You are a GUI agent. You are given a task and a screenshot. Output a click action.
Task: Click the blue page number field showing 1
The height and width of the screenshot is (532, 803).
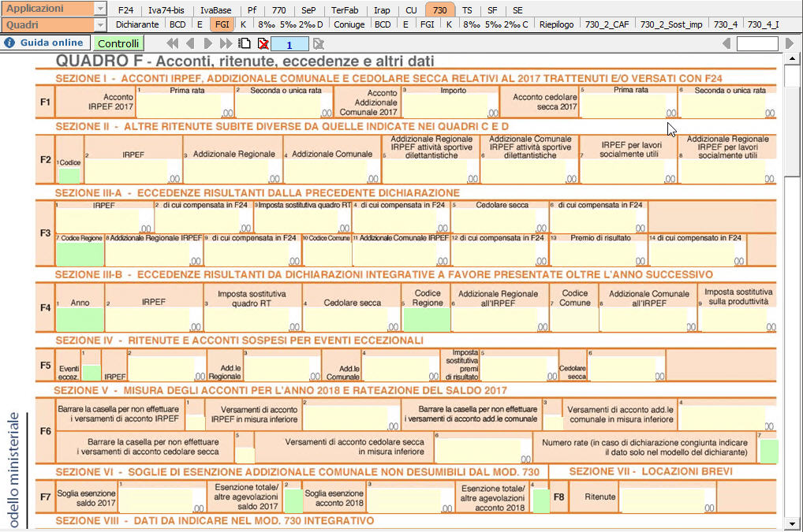[x=289, y=44]
